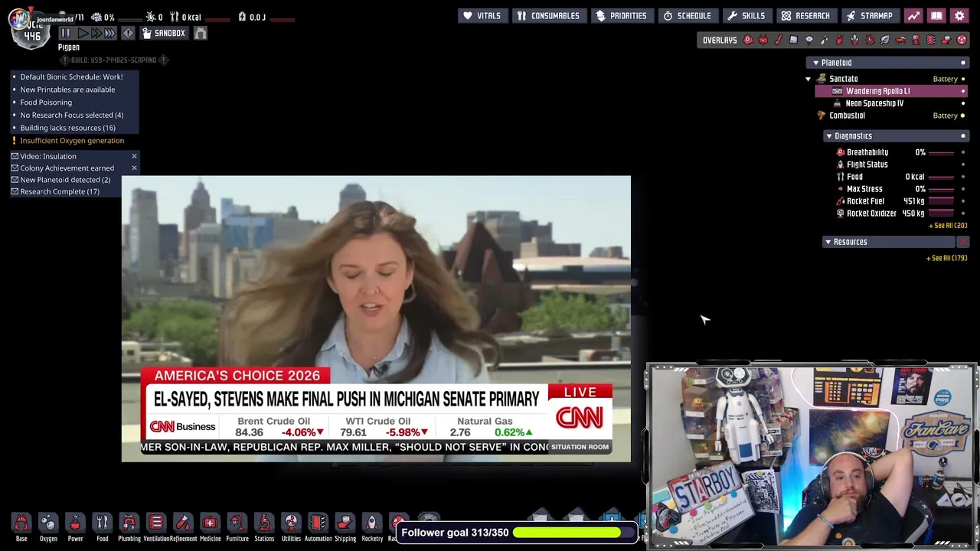The image size is (980, 551).
Task: Show the Radiation overlay
Action: pyautogui.click(x=962, y=40)
